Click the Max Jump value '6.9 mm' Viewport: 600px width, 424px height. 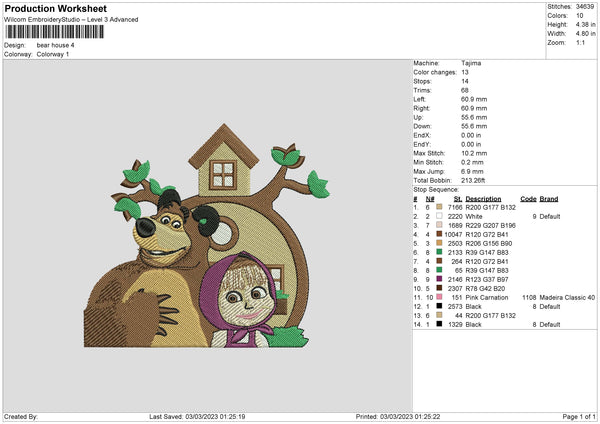[473, 171]
